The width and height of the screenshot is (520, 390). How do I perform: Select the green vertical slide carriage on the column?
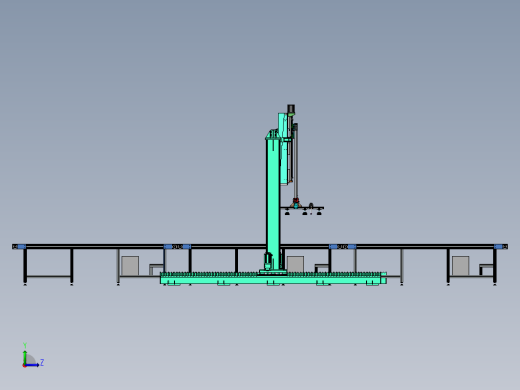pyautogui.click(x=284, y=148)
